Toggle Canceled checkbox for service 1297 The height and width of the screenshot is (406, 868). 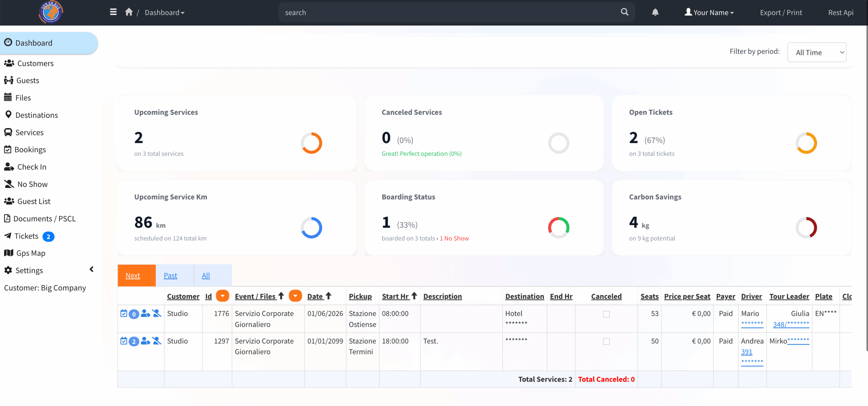[x=606, y=342]
